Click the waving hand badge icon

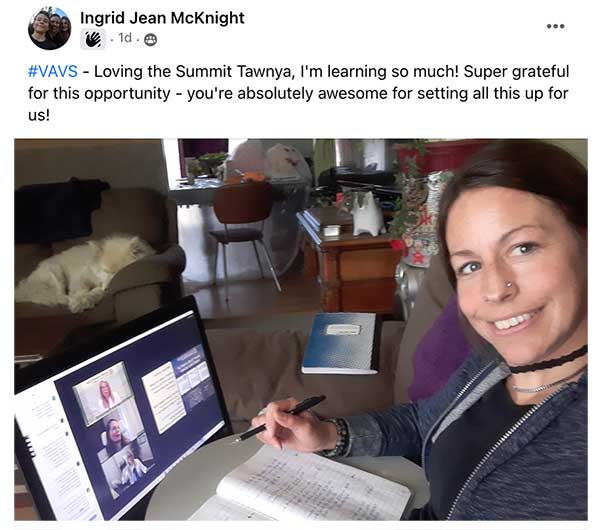(x=93, y=39)
